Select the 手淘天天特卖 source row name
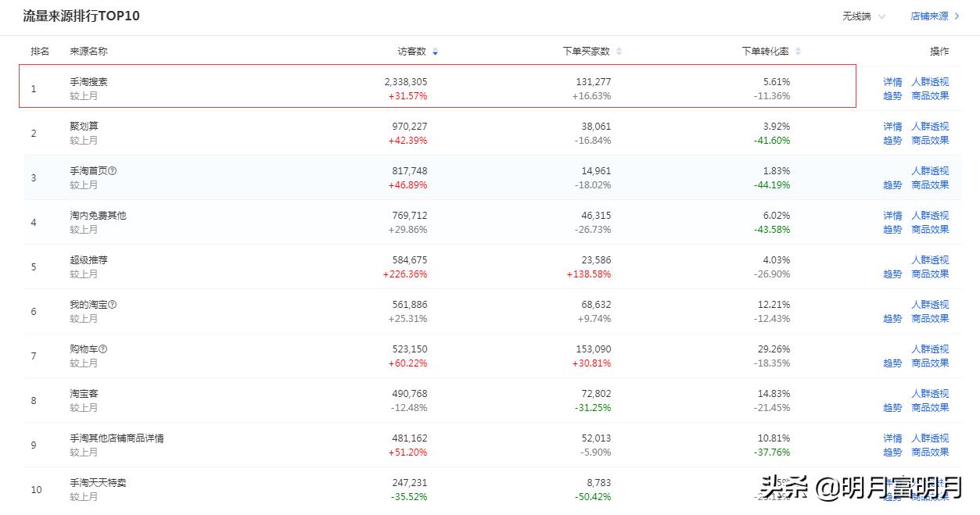980x515 pixels. tap(98, 483)
